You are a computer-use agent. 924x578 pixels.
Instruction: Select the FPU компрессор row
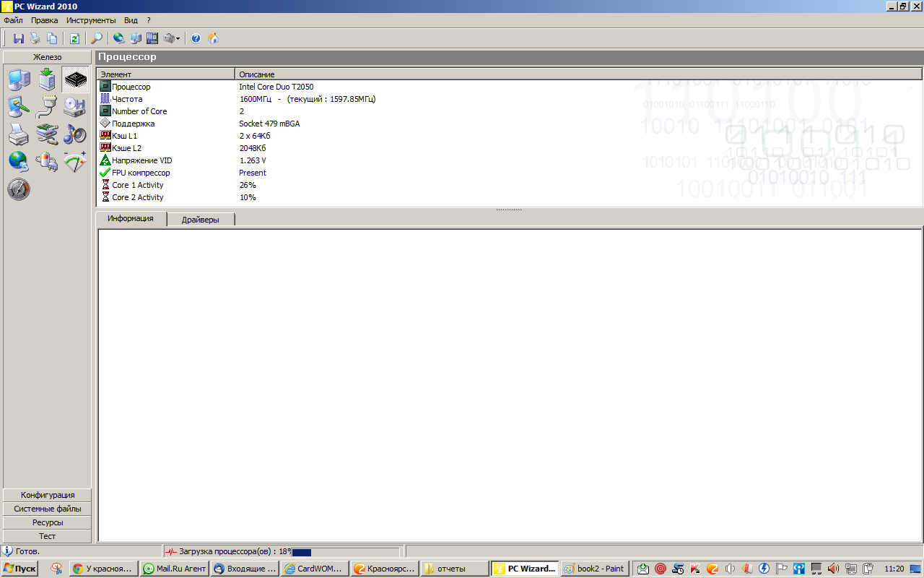point(509,173)
